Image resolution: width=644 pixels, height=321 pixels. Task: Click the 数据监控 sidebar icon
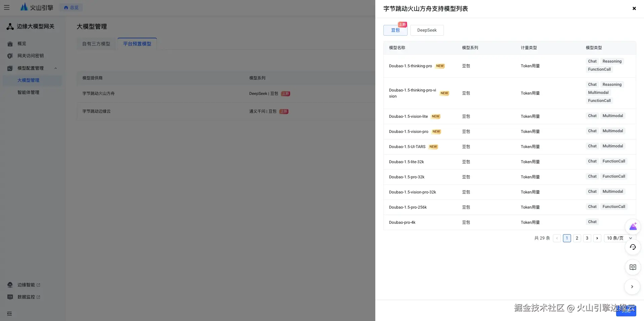click(x=10, y=297)
